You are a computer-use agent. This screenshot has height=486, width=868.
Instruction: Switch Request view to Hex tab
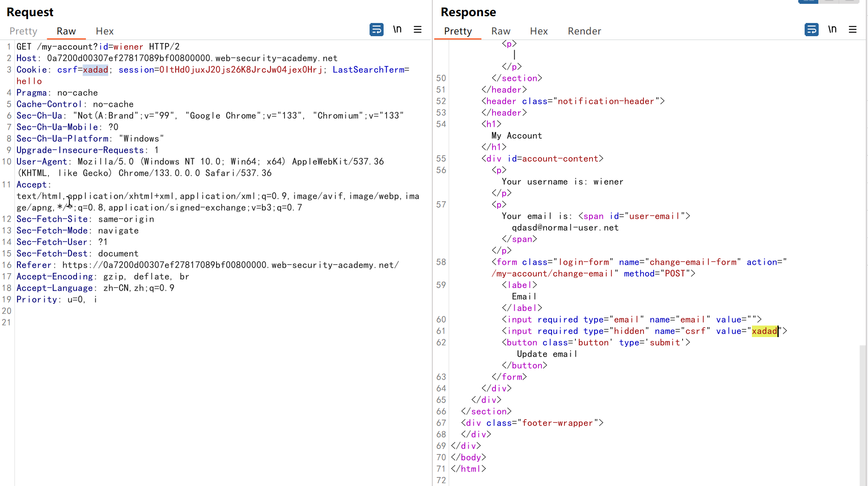(105, 31)
